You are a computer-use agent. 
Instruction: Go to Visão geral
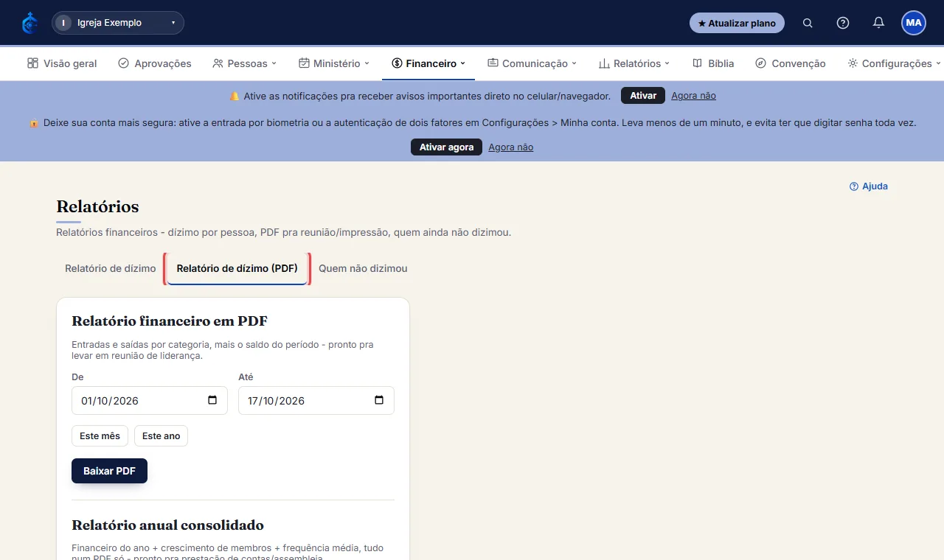[x=62, y=63]
